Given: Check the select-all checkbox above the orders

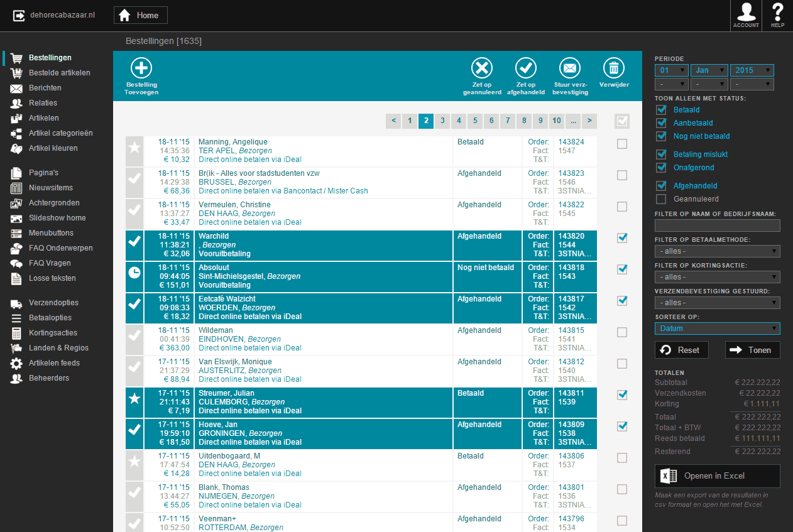Looking at the screenshot, I should pos(621,121).
